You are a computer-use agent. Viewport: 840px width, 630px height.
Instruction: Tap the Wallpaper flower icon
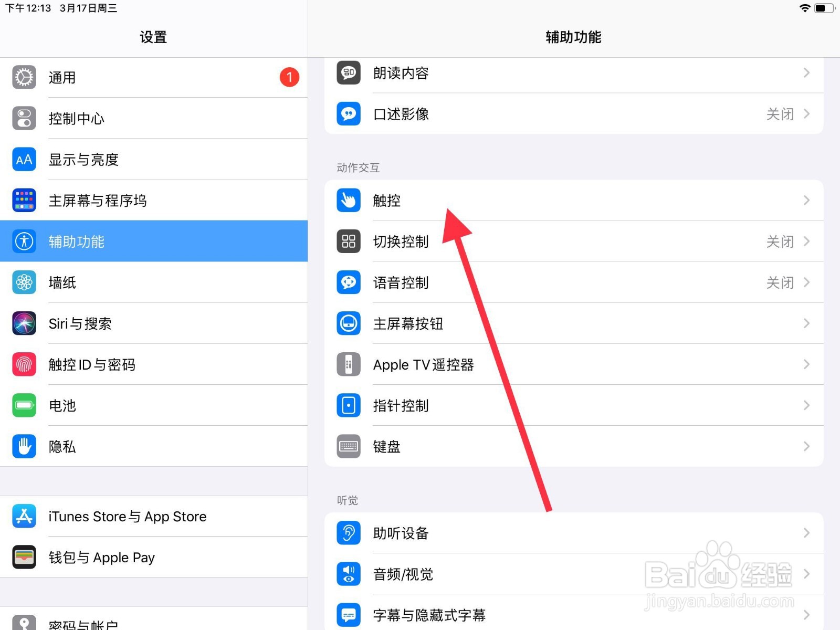pyautogui.click(x=24, y=282)
